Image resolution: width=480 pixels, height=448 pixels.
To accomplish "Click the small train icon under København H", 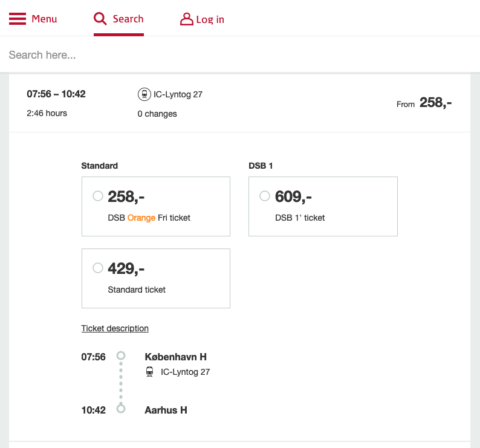I will click(x=149, y=372).
